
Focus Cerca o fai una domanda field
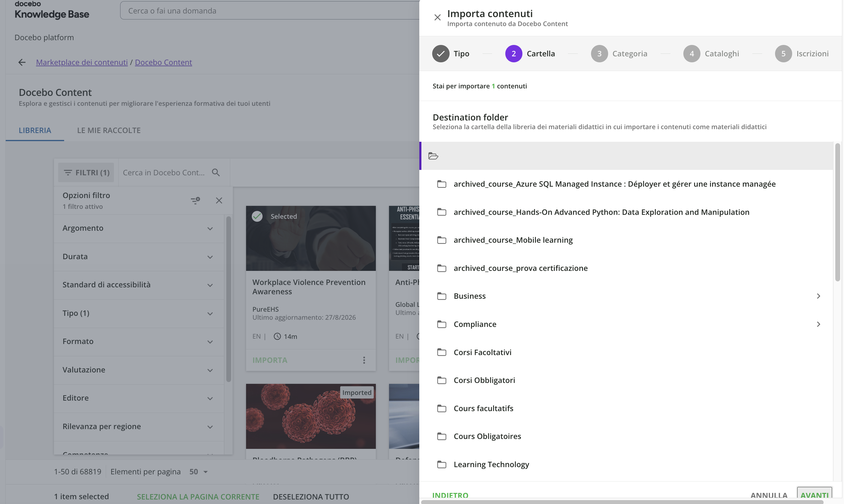[270, 10]
